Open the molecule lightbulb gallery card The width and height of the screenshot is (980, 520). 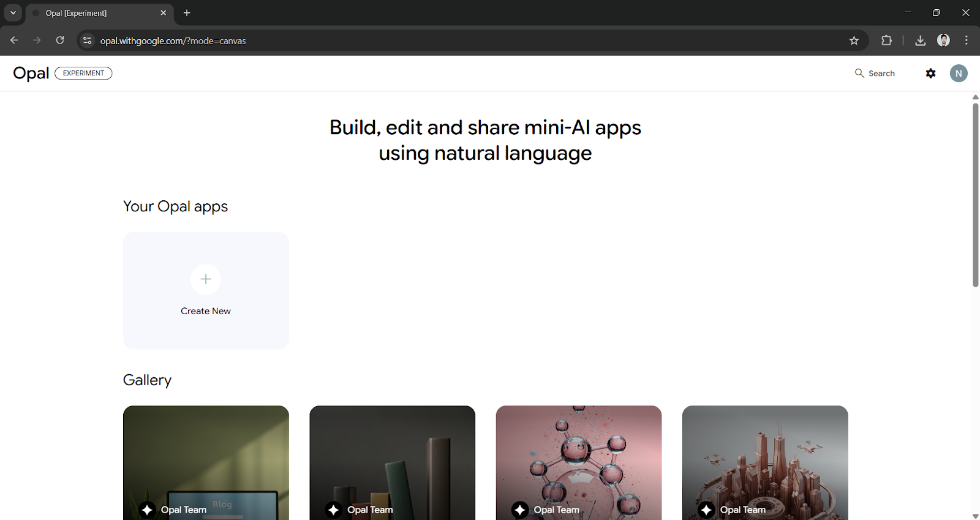[579, 462]
